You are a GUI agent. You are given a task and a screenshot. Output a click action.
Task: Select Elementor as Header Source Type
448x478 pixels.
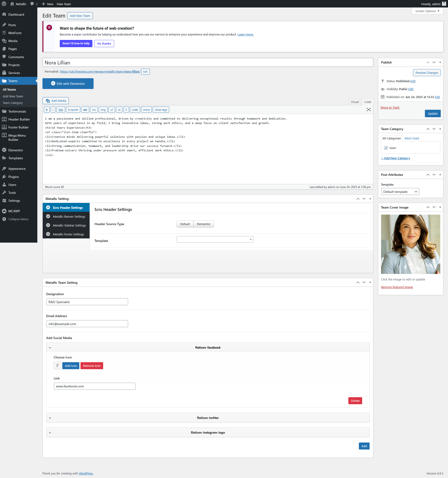pyautogui.click(x=203, y=224)
